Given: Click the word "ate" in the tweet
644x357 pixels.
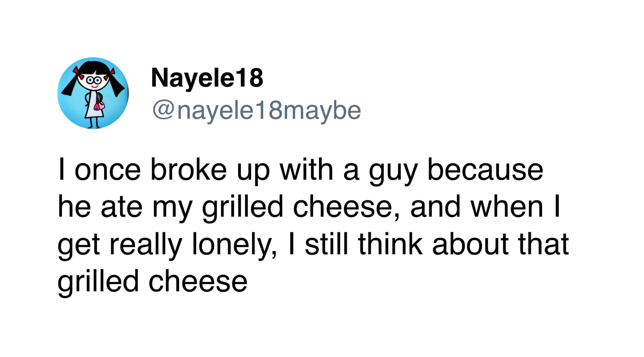Looking at the screenshot, I should click(121, 207).
